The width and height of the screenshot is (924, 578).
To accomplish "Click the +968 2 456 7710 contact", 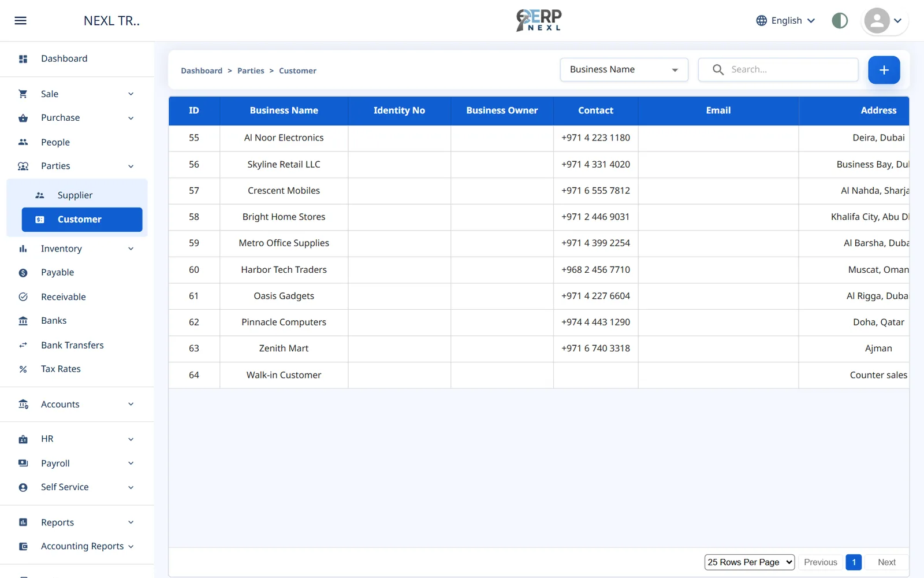I will click(x=595, y=270).
